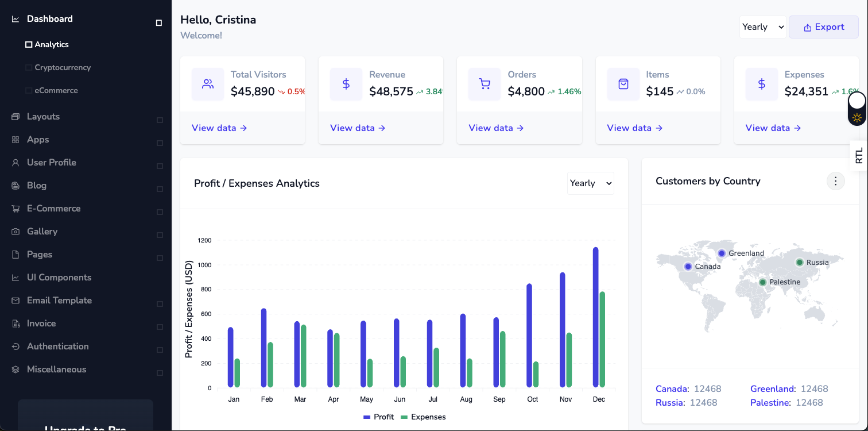The width and height of the screenshot is (868, 431).
Task: Select the eCommerce dashboard menu item
Action: (x=56, y=91)
